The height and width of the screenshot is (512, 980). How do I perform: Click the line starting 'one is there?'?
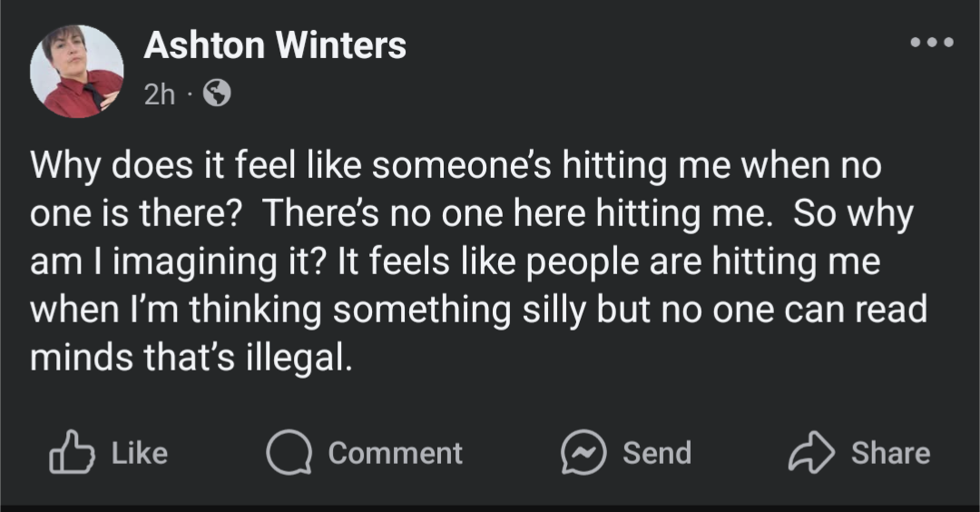pyautogui.click(x=472, y=214)
